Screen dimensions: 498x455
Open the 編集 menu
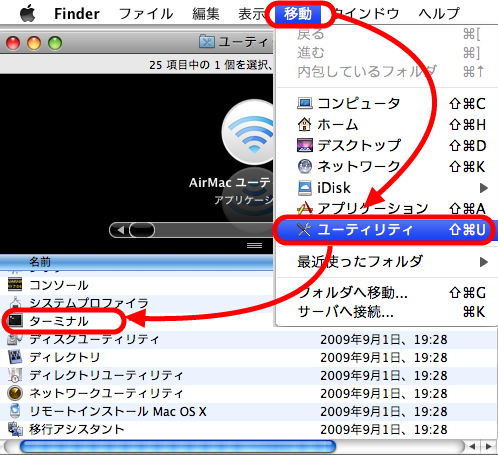tap(206, 14)
